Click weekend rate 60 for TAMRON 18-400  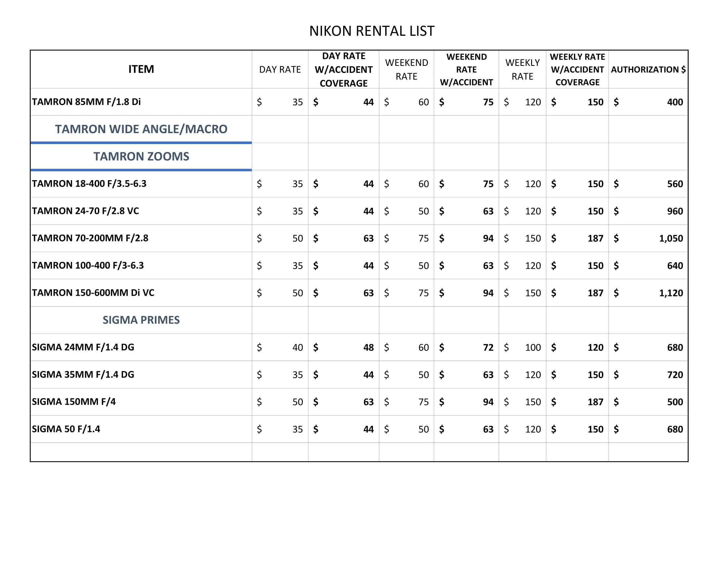tap(423, 184)
